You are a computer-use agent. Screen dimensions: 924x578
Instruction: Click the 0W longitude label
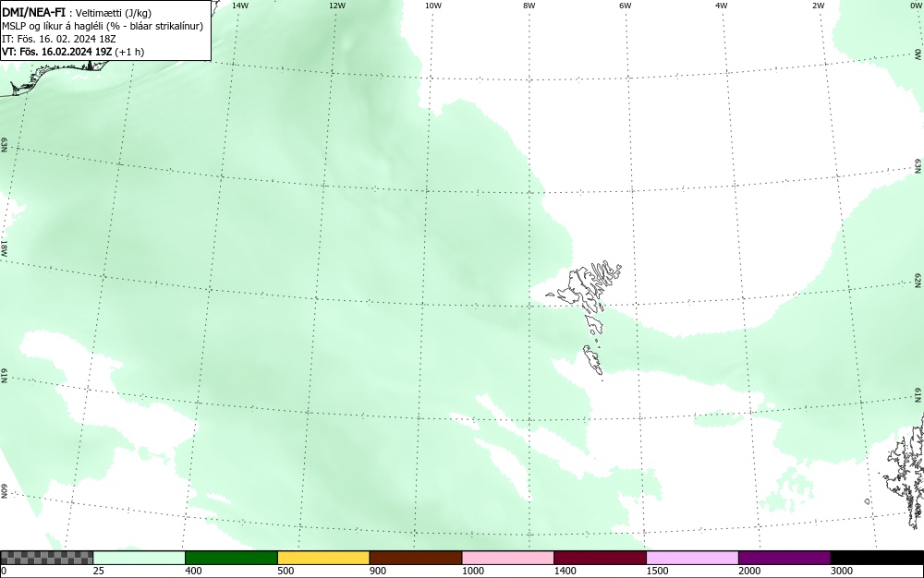point(915,6)
